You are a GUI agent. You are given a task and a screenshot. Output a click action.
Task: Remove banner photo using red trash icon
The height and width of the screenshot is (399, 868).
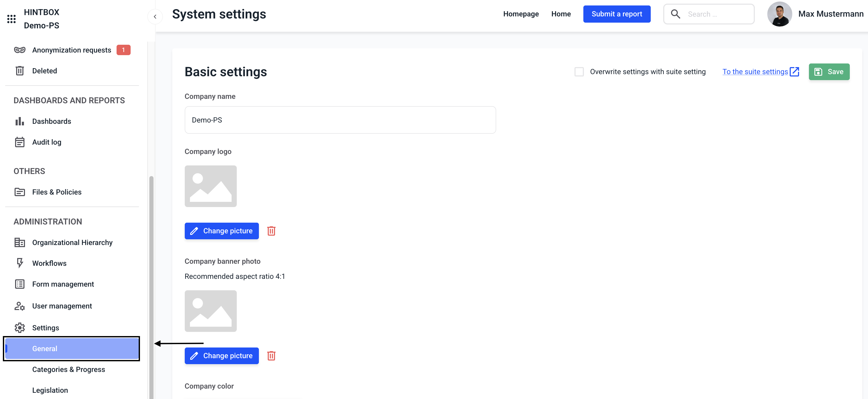pyautogui.click(x=271, y=356)
